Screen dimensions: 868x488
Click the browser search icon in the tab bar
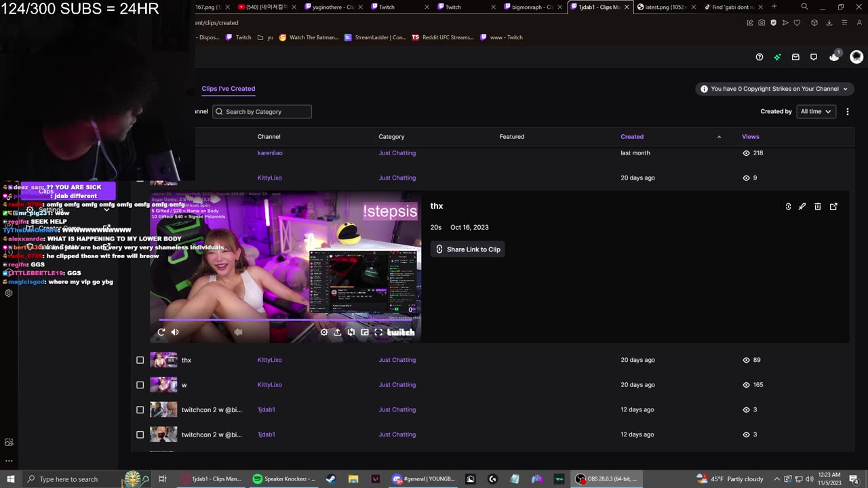804,7
